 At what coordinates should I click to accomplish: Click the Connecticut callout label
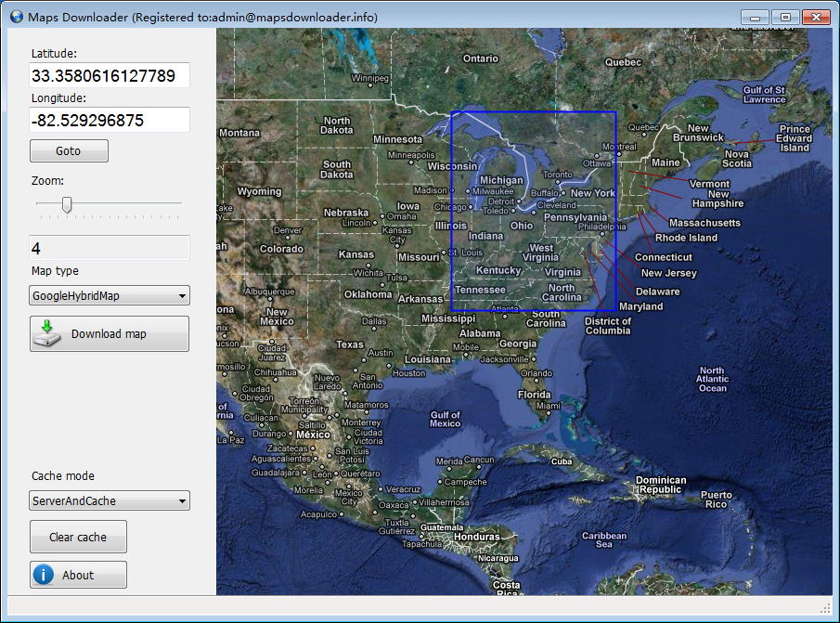[664, 257]
